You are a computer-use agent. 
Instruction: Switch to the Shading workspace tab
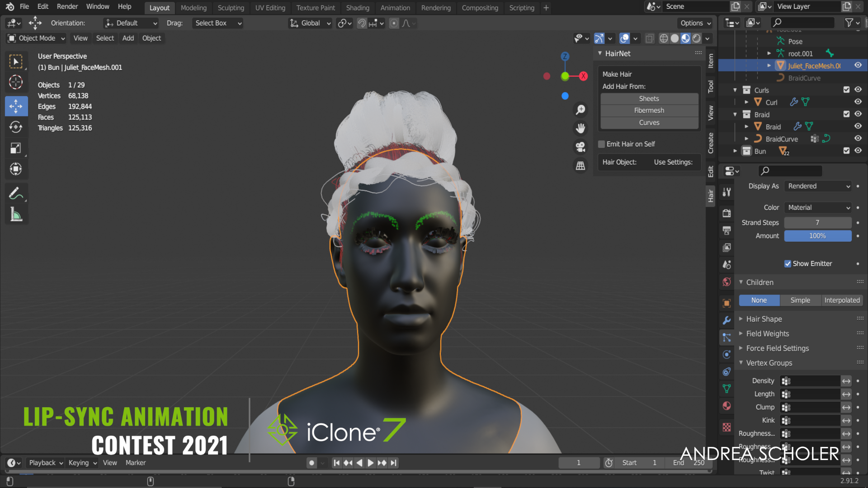358,8
